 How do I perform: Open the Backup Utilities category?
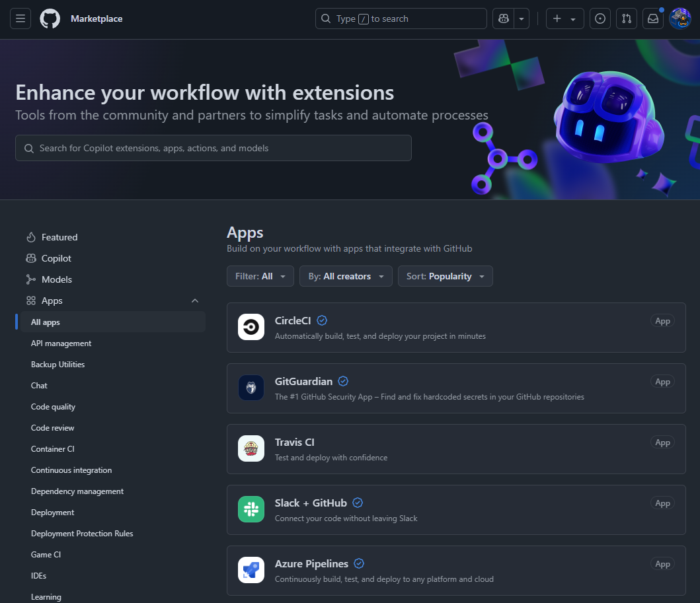pos(58,365)
